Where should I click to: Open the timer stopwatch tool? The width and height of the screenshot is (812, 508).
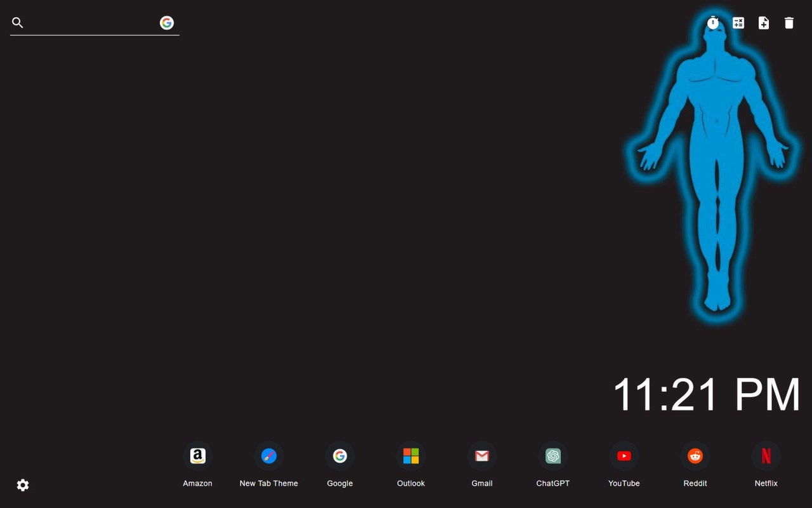713,23
